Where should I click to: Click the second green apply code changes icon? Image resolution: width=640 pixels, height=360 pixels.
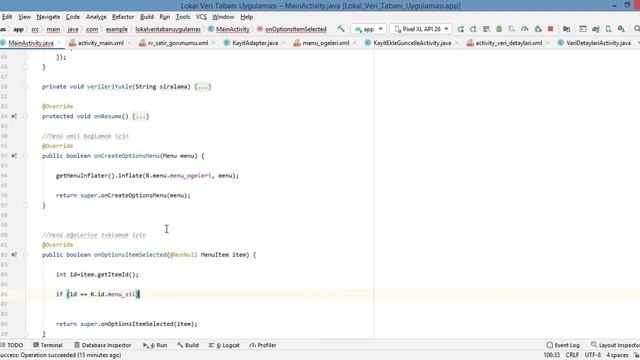point(473,29)
